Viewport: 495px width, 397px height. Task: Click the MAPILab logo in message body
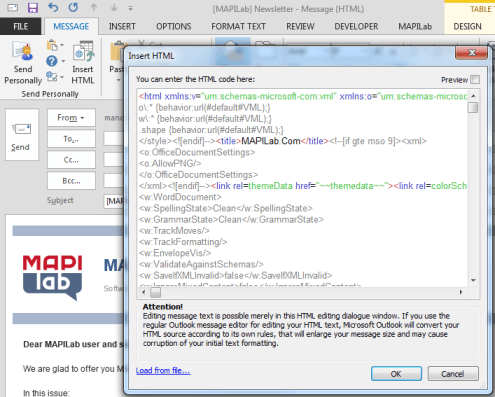point(52,278)
